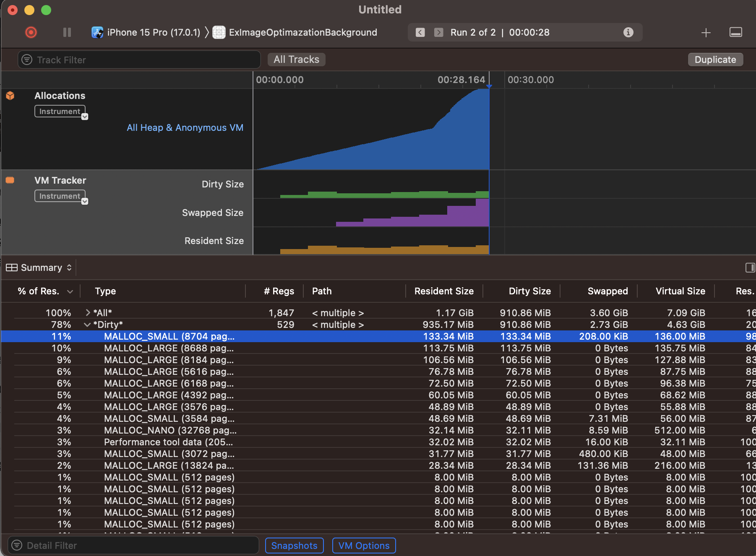Focus the Detail Filter field
756x556 pixels.
(x=133, y=545)
